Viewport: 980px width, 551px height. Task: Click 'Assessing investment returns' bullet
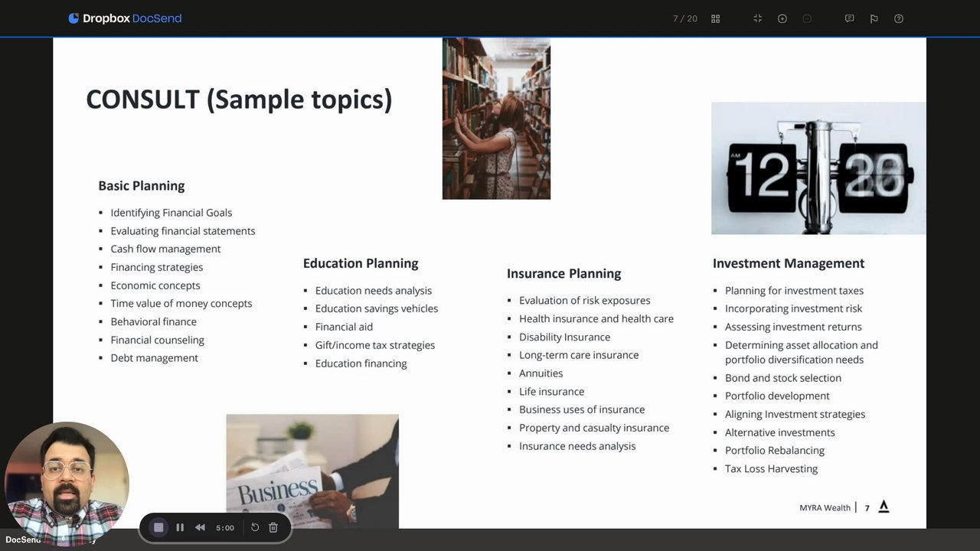point(793,327)
